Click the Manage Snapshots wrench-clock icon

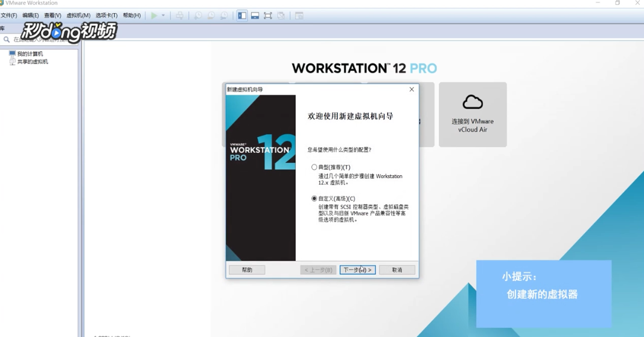[225, 16]
